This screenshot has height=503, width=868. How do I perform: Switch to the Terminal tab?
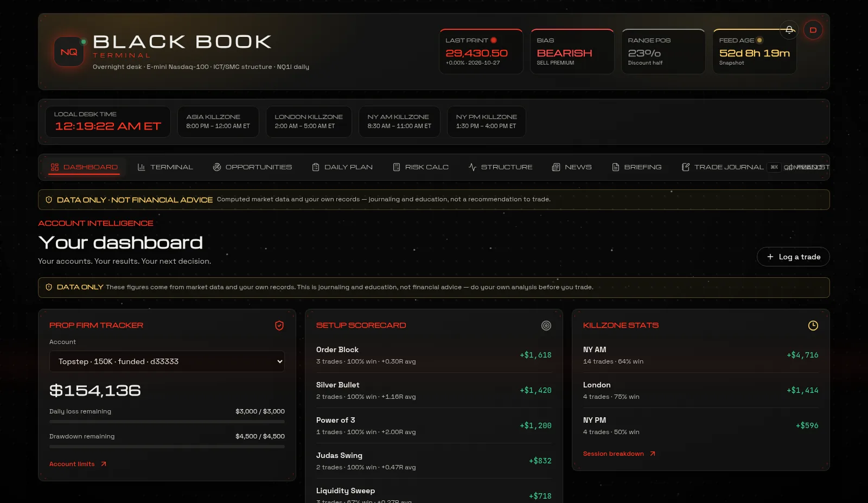click(165, 167)
